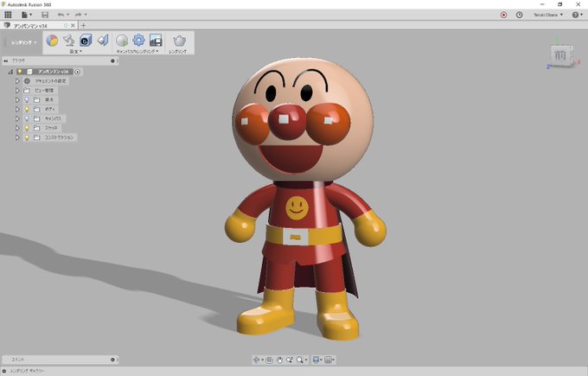Open the コメント panel header
The image size is (588, 376).
(60, 360)
